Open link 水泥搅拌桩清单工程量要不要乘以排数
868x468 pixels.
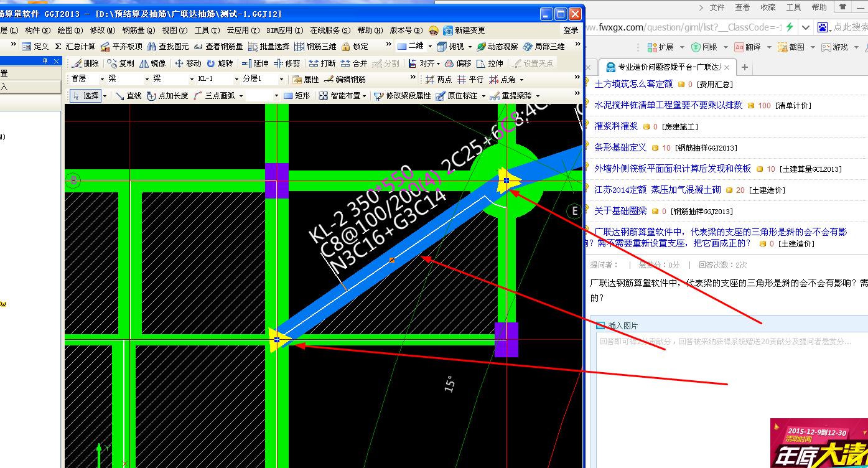click(x=668, y=105)
